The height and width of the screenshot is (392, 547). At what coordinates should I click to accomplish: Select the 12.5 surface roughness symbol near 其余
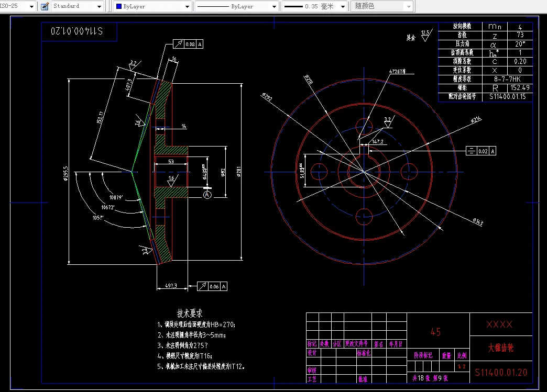(x=426, y=35)
